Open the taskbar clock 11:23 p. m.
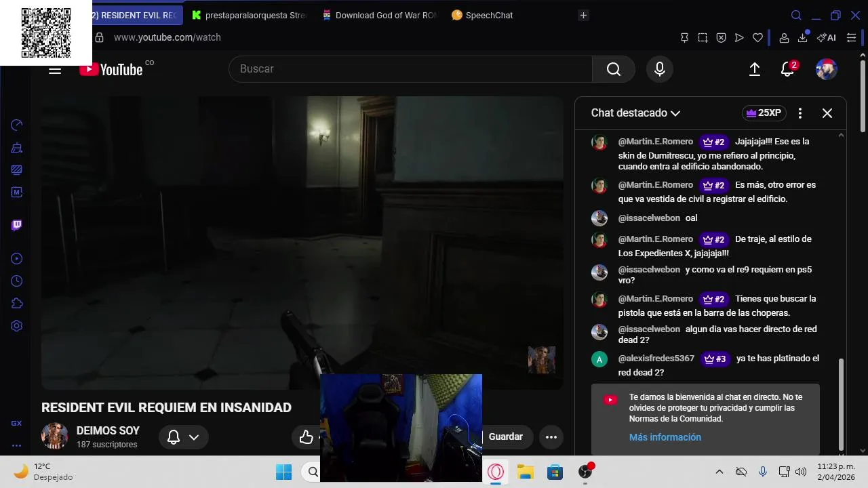The width and height of the screenshot is (868, 488). click(x=835, y=472)
